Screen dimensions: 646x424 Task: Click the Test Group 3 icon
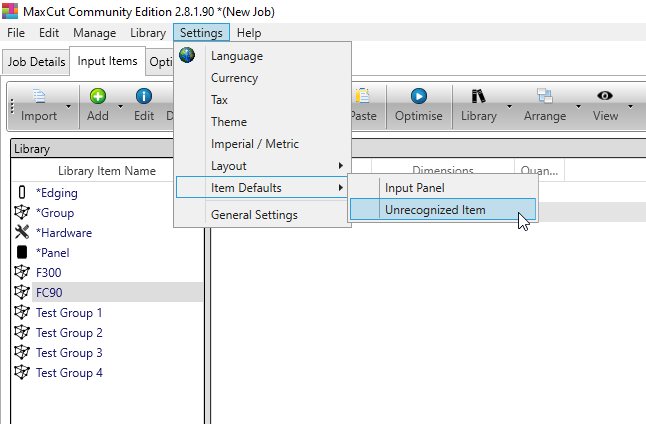point(22,352)
